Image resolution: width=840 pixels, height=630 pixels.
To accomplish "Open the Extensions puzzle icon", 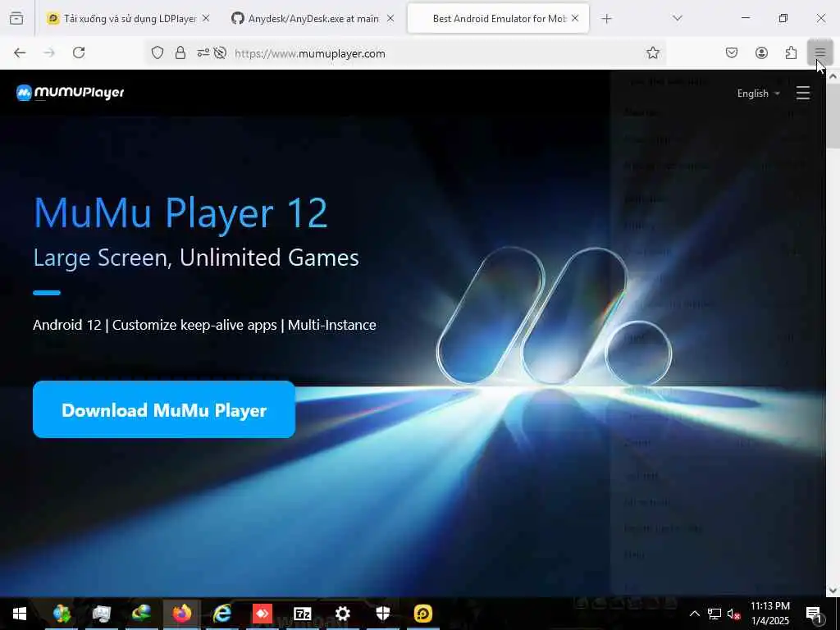I will pyautogui.click(x=791, y=52).
